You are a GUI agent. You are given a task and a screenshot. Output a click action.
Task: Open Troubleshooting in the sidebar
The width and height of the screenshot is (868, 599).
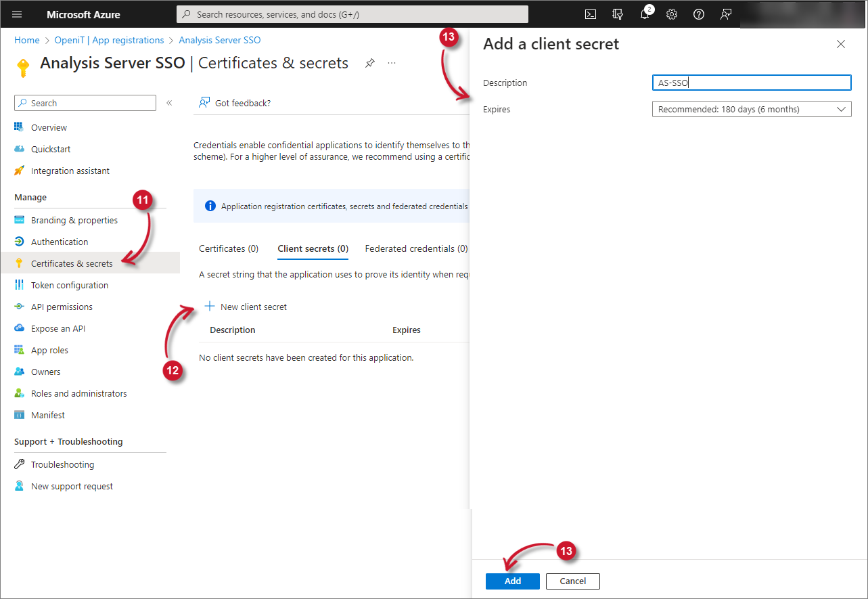[63, 464]
